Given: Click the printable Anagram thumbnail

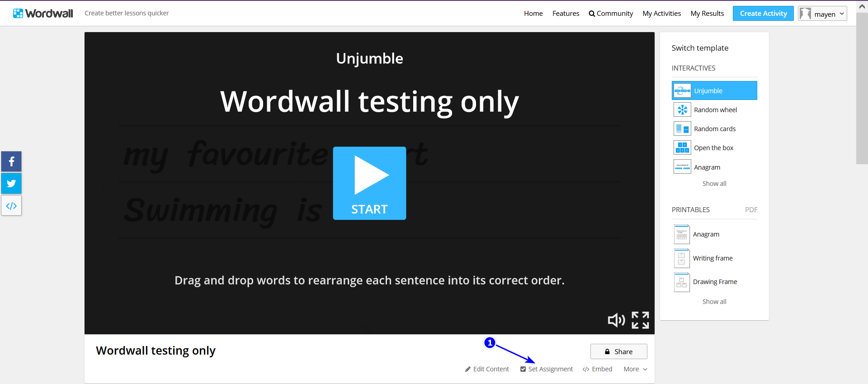Looking at the screenshot, I should point(682,234).
